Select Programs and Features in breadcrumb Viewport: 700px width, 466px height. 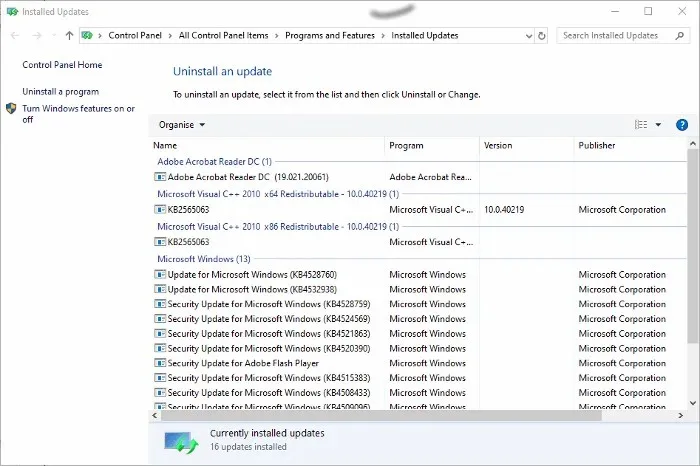click(330, 36)
